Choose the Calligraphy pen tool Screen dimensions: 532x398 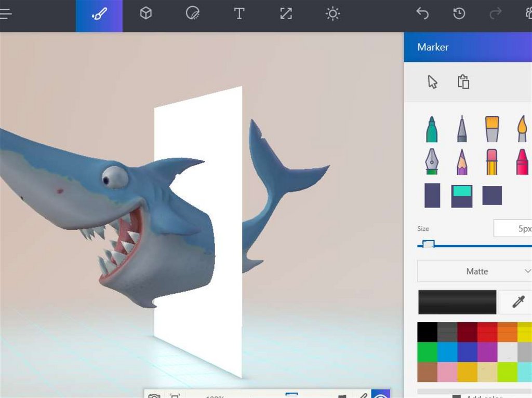click(462, 129)
